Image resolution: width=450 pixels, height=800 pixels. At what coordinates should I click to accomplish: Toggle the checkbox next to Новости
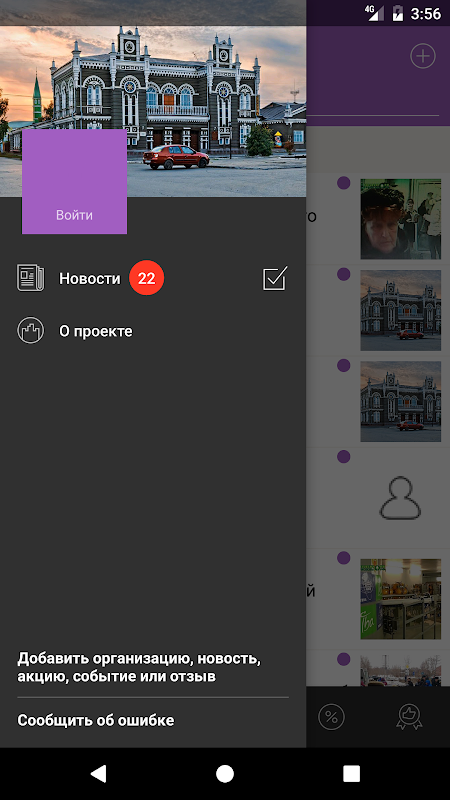(275, 278)
